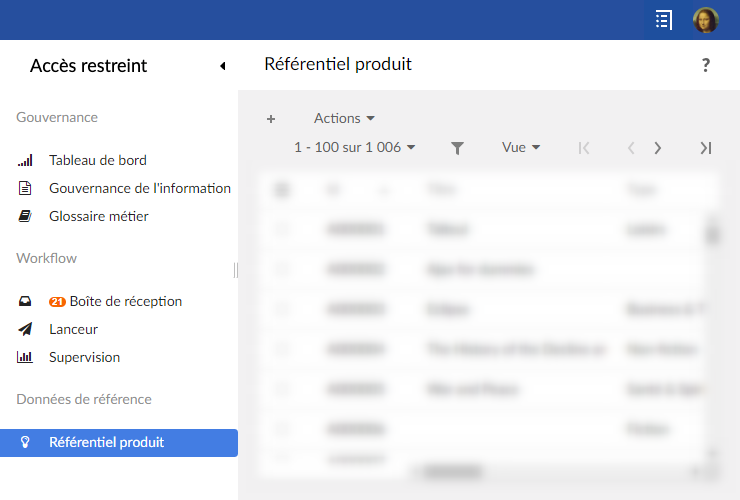Open Tableau de bord in sidebar
The image size is (740, 500).
click(98, 160)
